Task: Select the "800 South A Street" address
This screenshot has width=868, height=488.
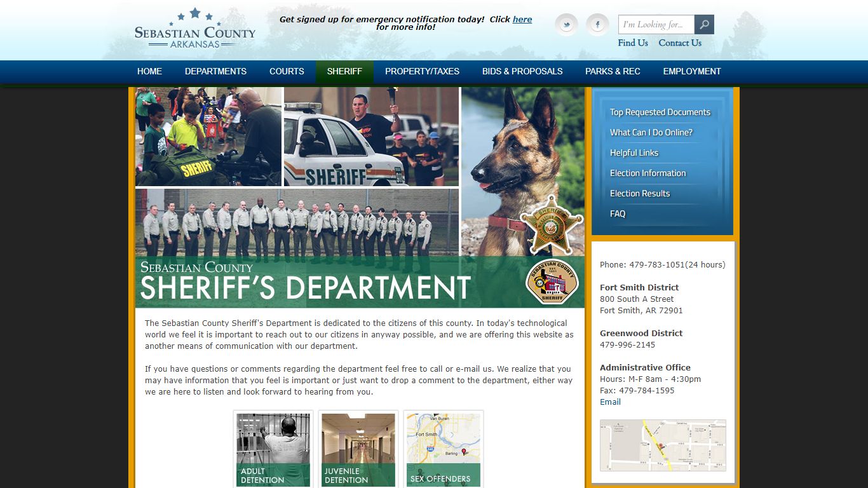Action: [x=637, y=299]
